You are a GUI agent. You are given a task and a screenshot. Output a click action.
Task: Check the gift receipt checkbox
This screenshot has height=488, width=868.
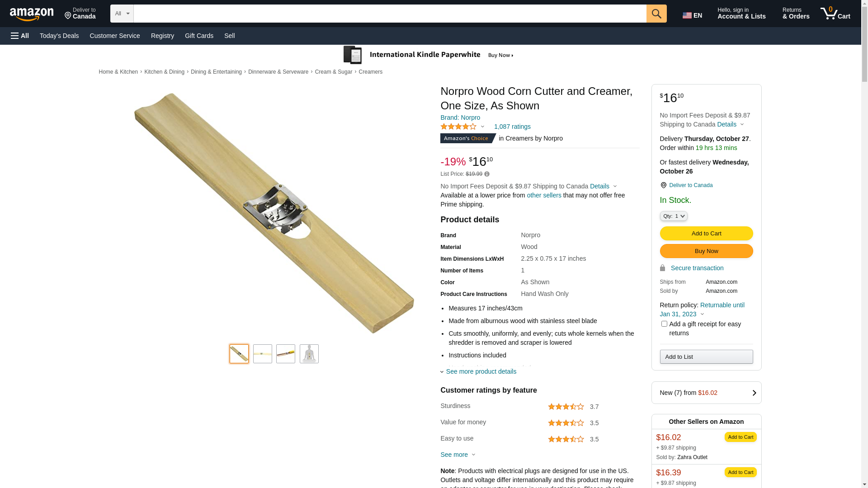coord(664,324)
